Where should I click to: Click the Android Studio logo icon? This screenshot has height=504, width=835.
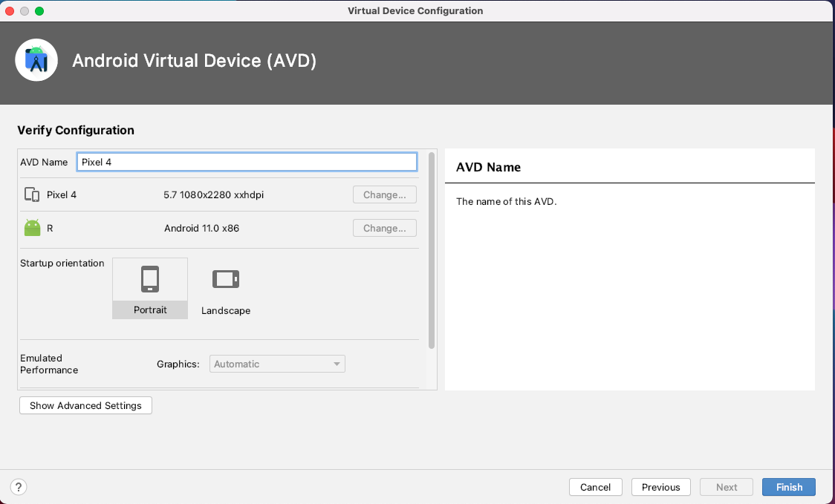[36, 60]
